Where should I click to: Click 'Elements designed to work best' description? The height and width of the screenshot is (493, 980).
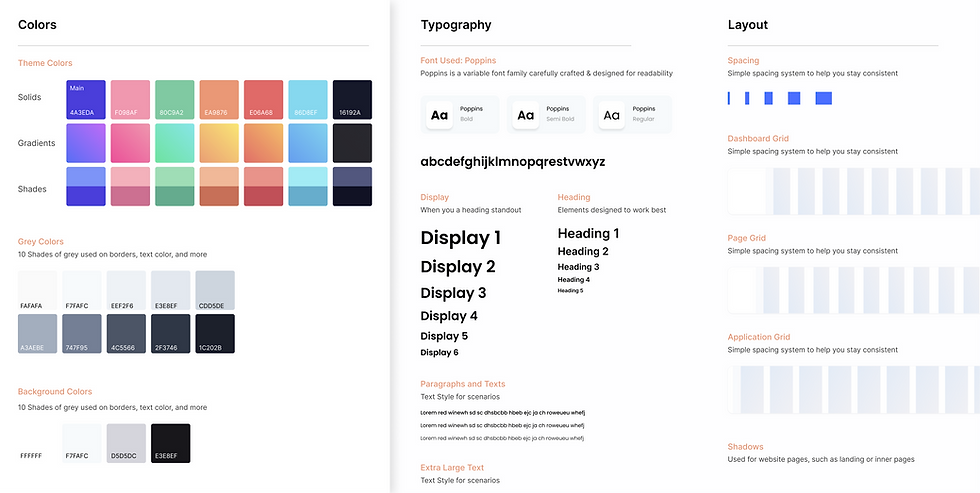612,210
